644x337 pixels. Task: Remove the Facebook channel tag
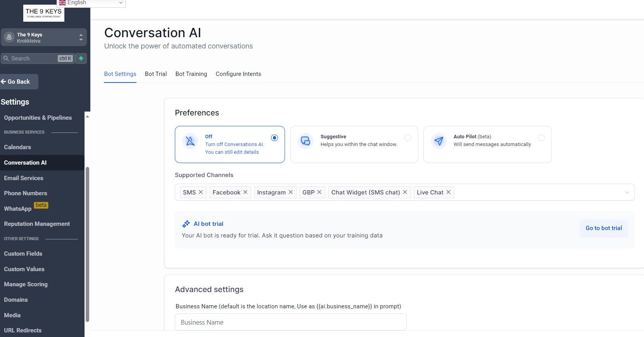[x=245, y=192]
